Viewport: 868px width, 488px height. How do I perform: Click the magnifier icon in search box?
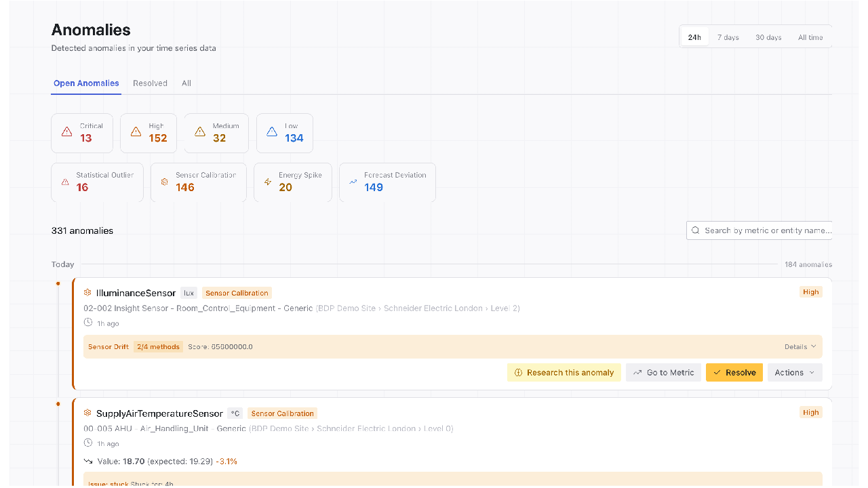point(695,230)
